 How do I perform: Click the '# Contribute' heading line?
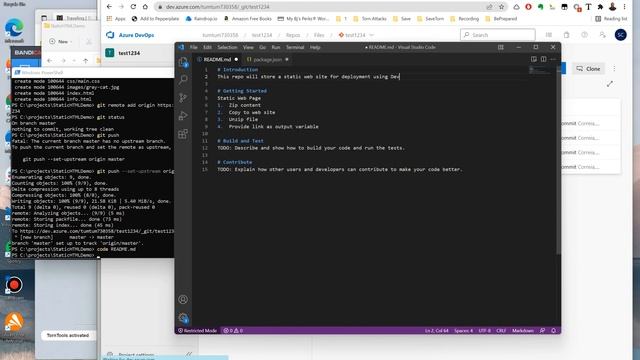(235, 162)
